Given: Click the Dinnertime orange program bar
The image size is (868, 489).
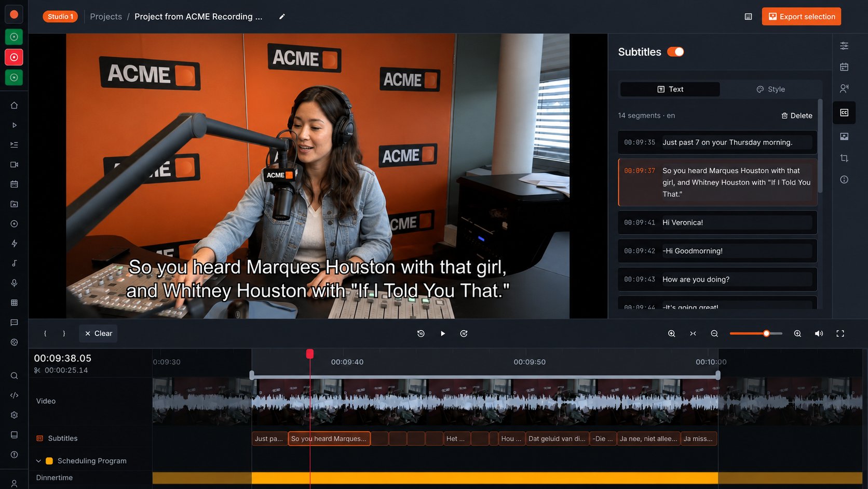Looking at the screenshot, I should click(507, 478).
